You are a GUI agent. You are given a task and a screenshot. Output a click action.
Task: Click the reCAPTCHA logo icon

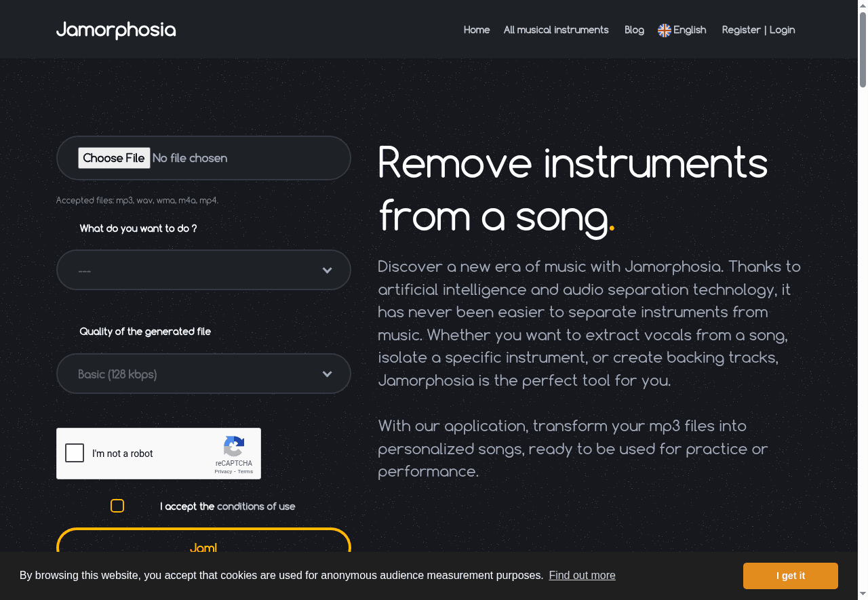(234, 446)
